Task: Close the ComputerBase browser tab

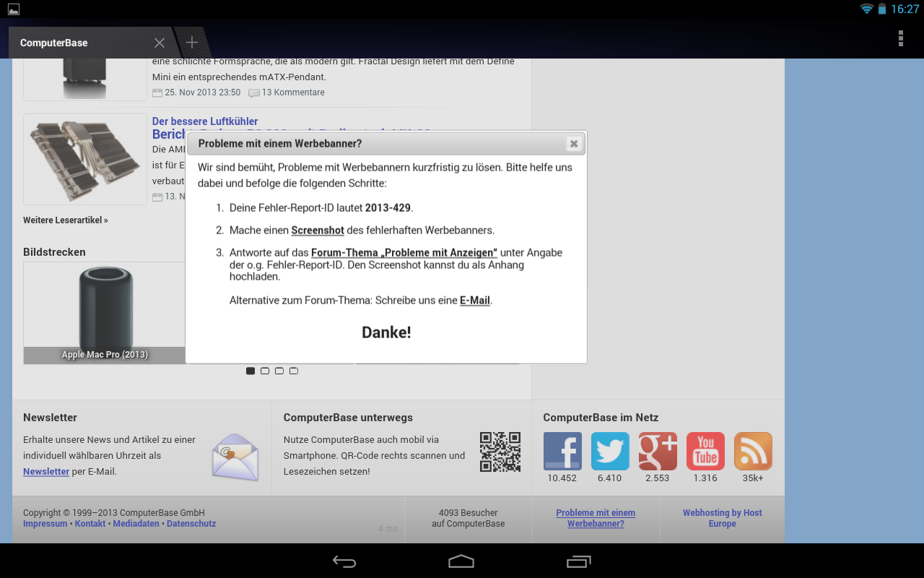Action: [x=160, y=43]
